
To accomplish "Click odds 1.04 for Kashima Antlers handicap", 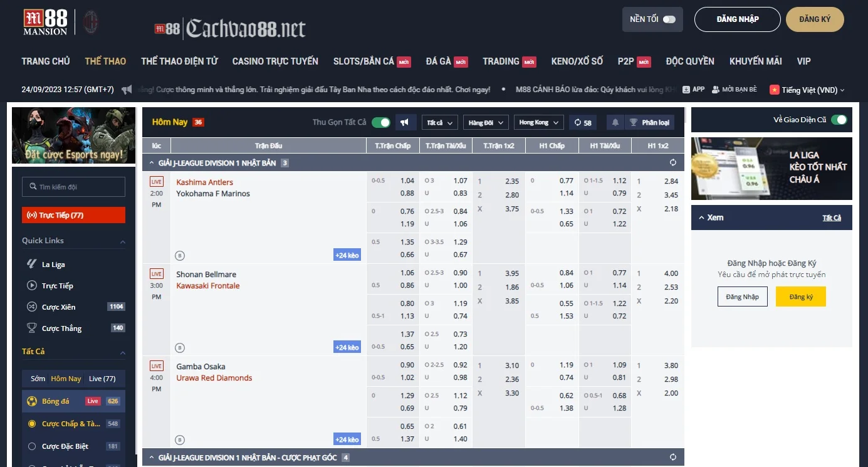I will 407,181.
